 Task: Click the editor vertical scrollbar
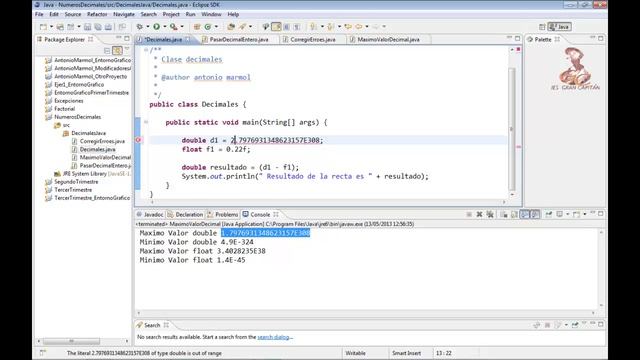tap(512, 129)
